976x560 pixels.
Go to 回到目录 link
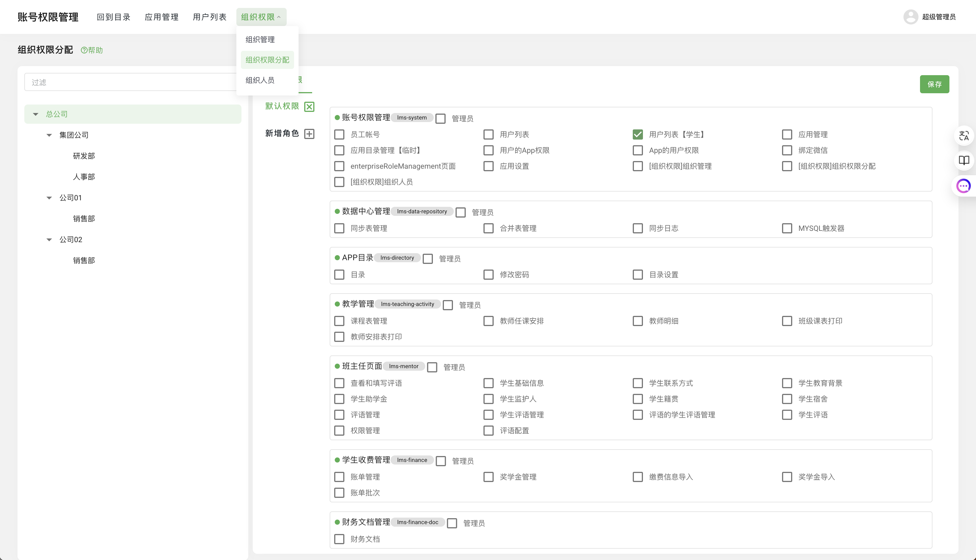114,17
